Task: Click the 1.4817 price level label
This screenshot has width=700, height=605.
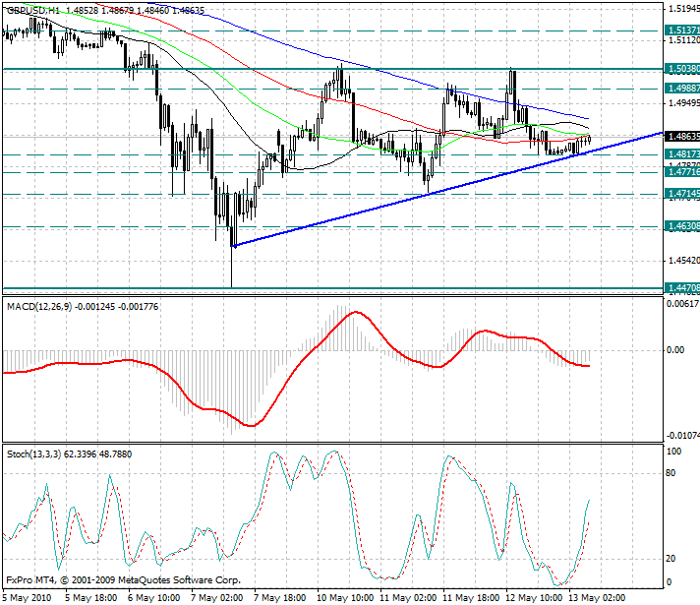Action: (682, 154)
